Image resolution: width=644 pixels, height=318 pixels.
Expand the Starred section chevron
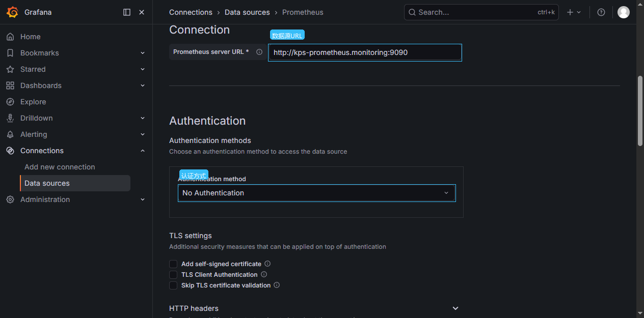143,69
